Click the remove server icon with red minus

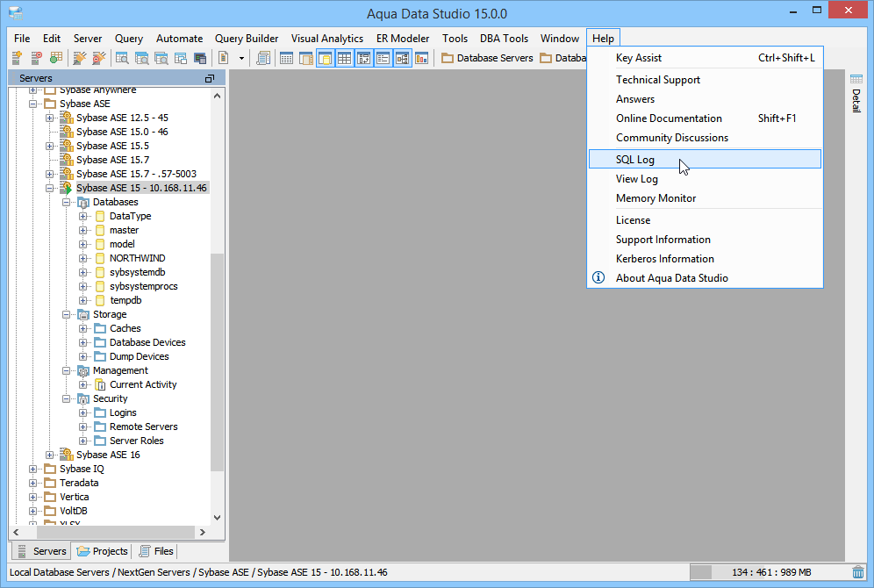pos(36,57)
